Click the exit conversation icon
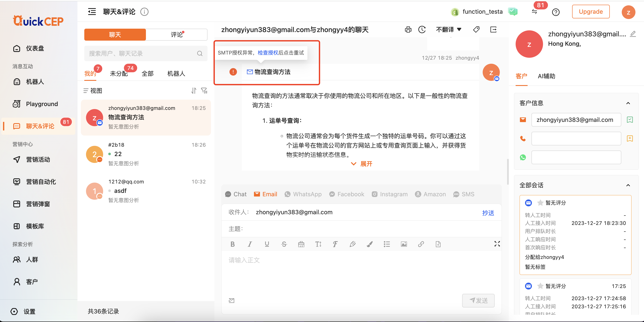Image resolution: width=644 pixels, height=322 pixels. [x=493, y=30]
